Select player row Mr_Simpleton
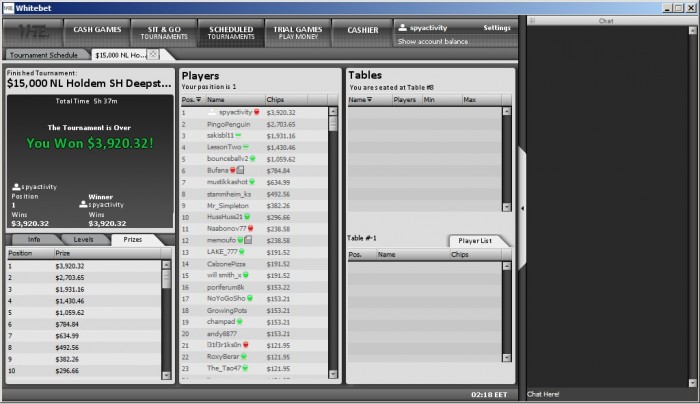The height and width of the screenshot is (404, 700). tap(254, 205)
